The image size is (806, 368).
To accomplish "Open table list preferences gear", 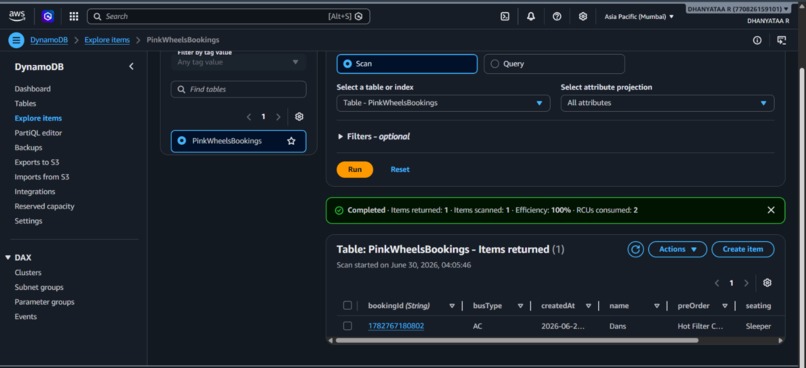I will 299,117.
